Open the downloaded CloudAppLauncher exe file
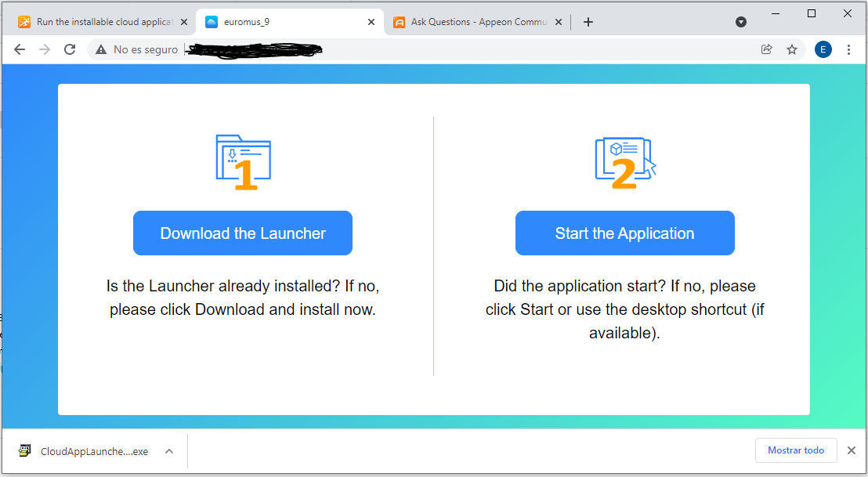868x477 pixels. pos(86,451)
